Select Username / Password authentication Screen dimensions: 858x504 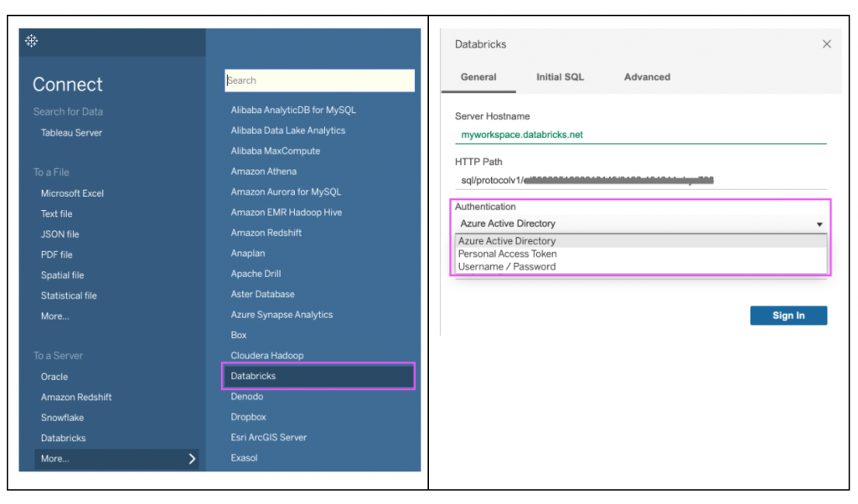[506, 267]
